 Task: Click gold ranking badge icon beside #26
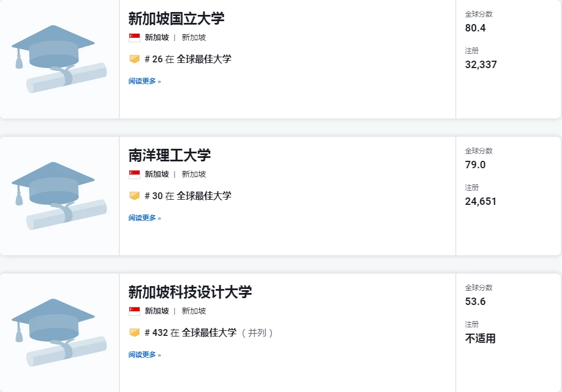pos(134,59)
